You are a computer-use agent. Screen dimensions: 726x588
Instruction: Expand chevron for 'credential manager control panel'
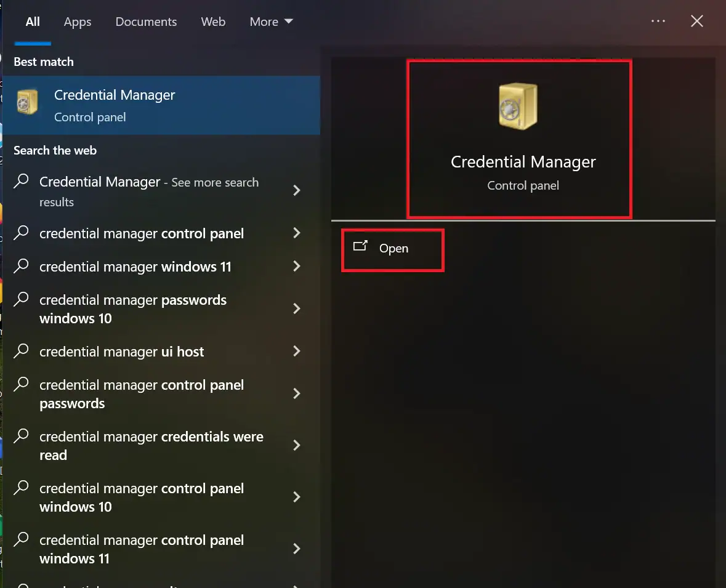click(x=297, y=233)
